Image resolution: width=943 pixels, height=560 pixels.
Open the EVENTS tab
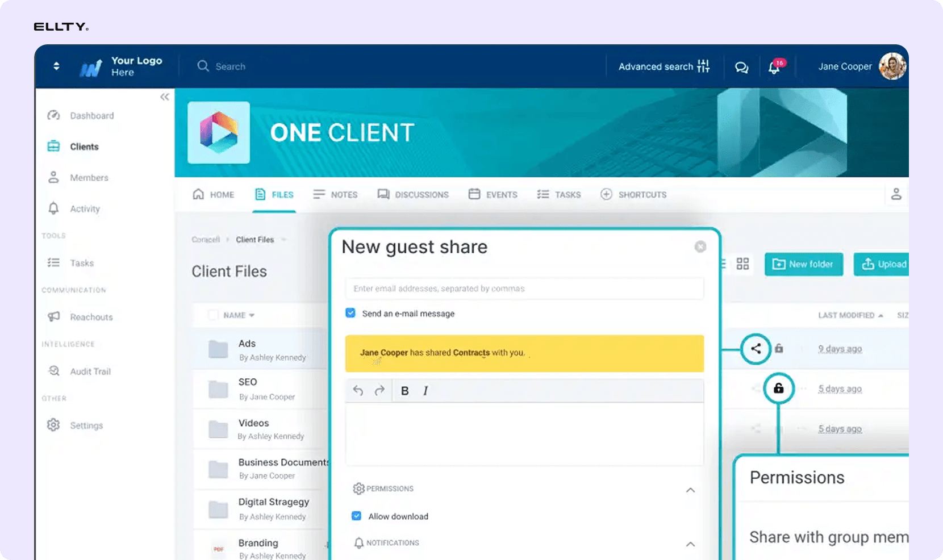493,194
